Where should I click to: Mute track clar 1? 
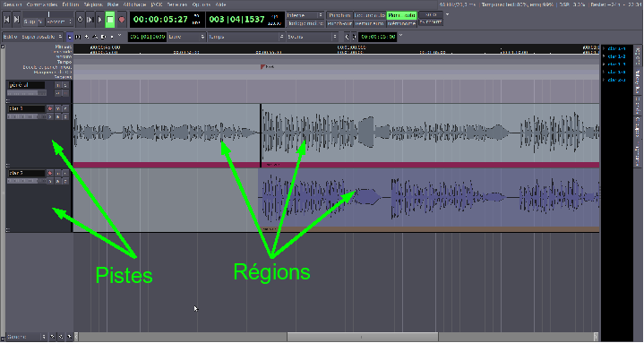point(58,109)
